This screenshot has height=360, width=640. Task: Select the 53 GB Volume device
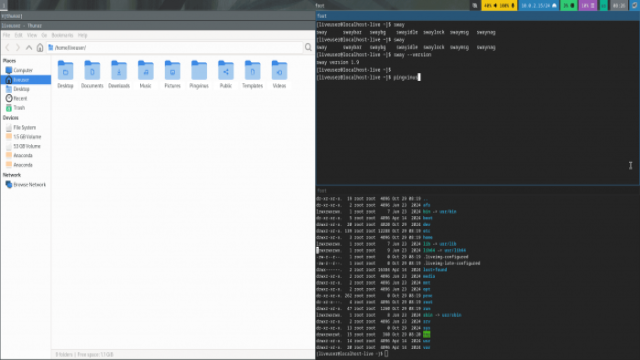(26, 146)
